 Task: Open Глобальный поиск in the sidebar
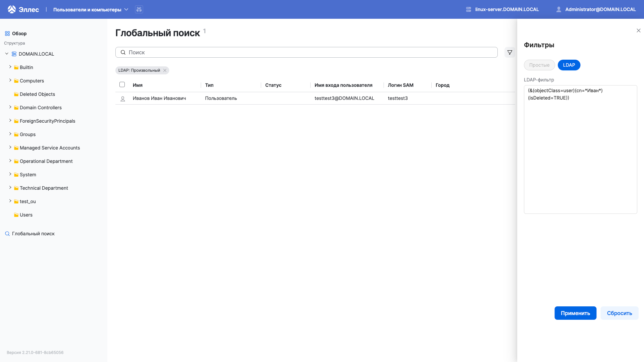(33, 234)
